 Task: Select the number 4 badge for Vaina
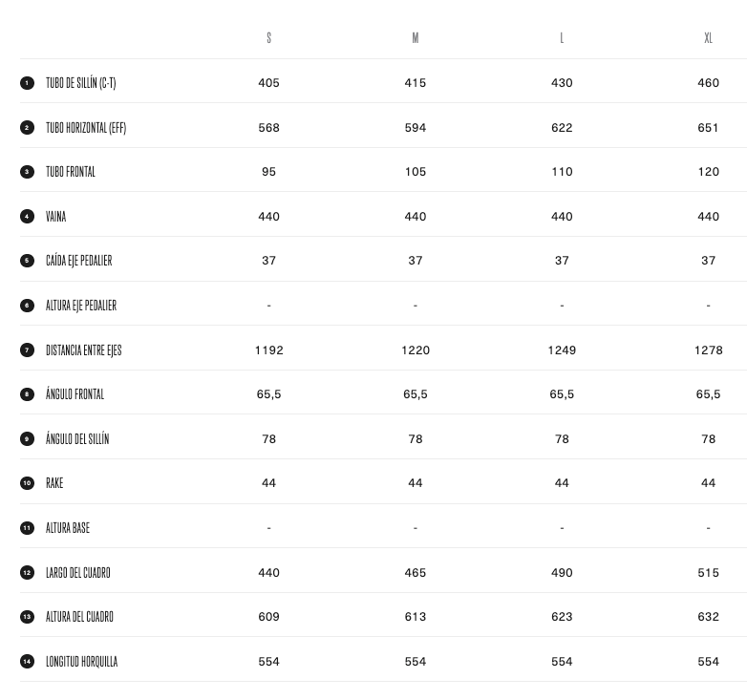(x=27, y=217)
